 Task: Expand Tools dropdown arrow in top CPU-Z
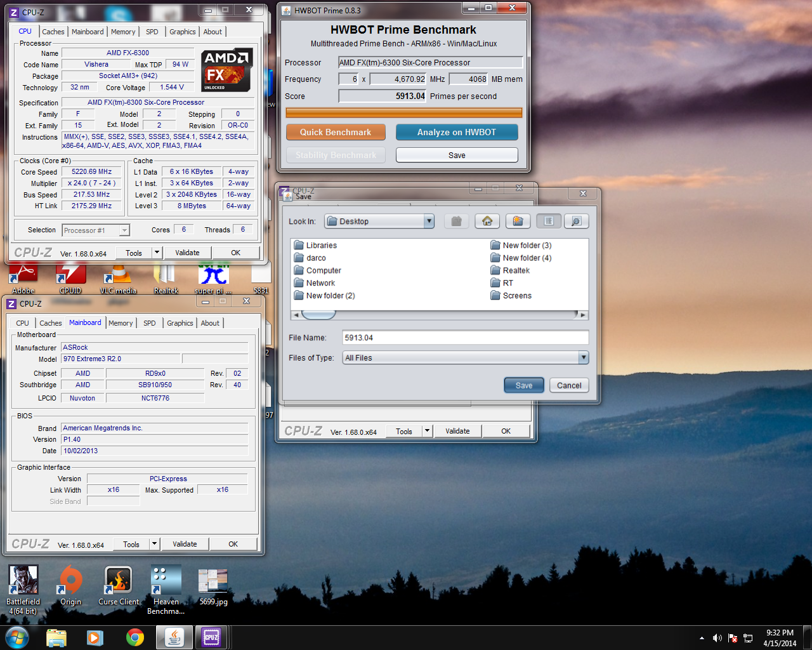[x=157, y=253]
